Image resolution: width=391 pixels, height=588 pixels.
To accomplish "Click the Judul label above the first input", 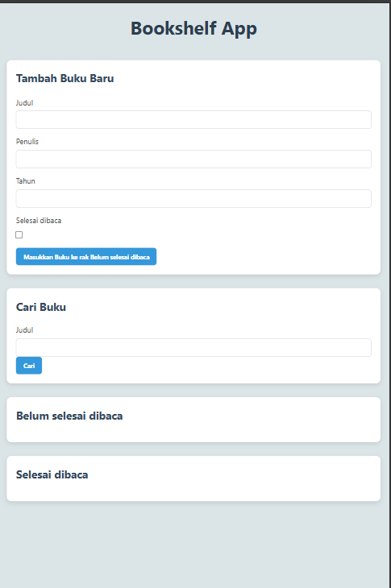I will tap(24, 103).
